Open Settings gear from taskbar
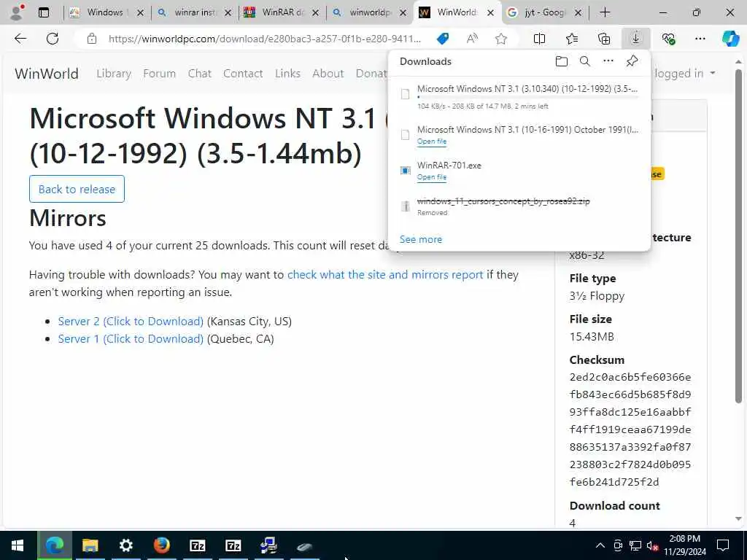The image size is (747, 560). point(125,545)
